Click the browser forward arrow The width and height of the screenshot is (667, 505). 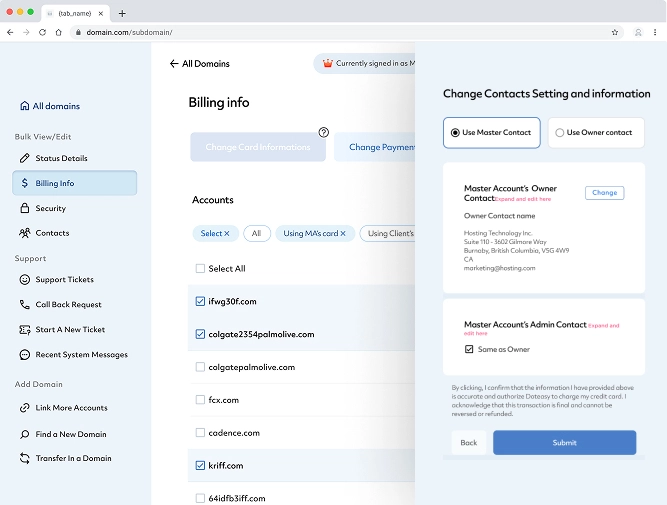26,32
